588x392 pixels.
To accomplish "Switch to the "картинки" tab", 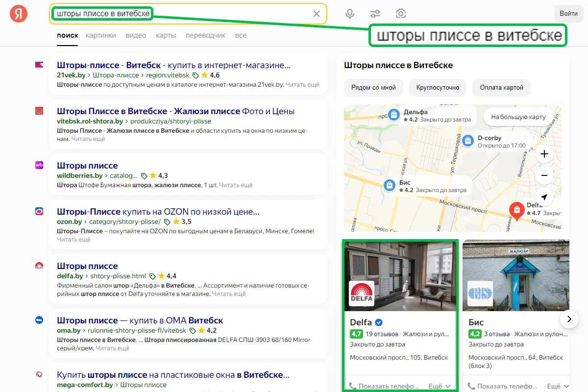I will tap(100, 35).
